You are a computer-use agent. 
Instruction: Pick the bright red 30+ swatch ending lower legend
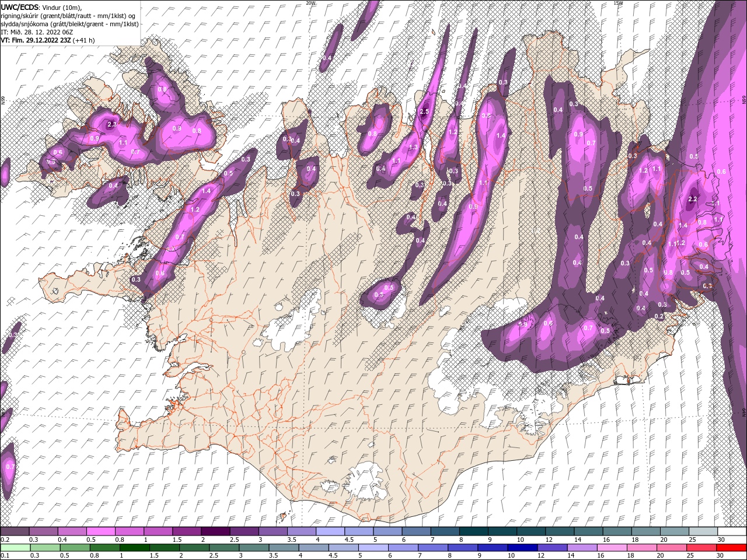coord(731,548)
